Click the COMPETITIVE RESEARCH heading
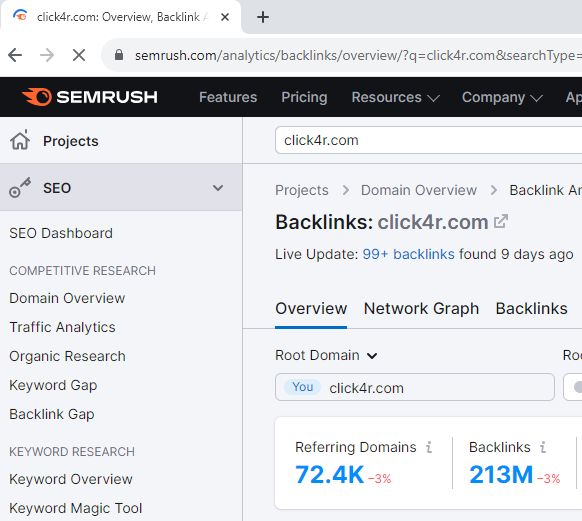582x521 pixels. (x=82, y=271)
